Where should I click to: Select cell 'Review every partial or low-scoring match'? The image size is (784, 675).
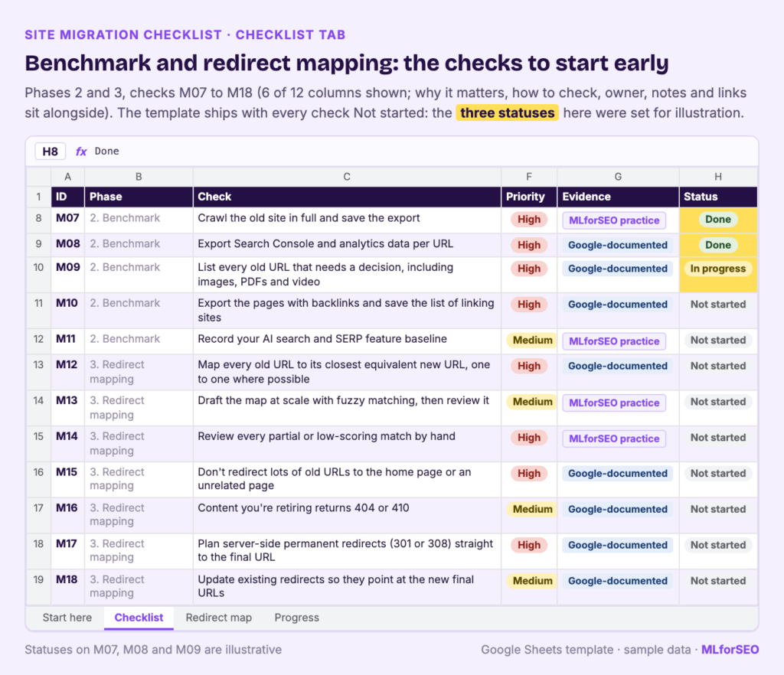347,444
